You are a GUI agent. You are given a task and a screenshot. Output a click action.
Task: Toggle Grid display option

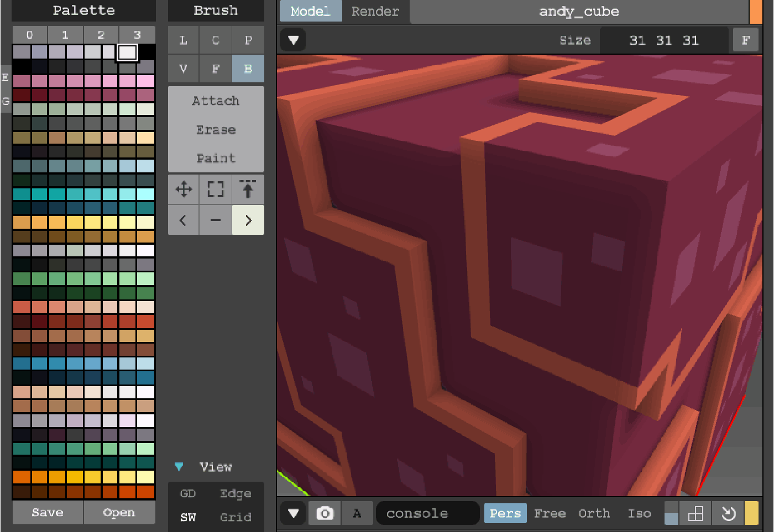point(236,517)
